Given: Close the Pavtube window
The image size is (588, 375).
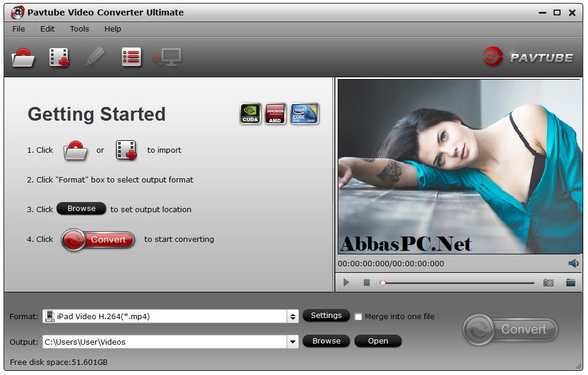Looking at the screenshot, I should pyautogui.click(x=573, y=12).
